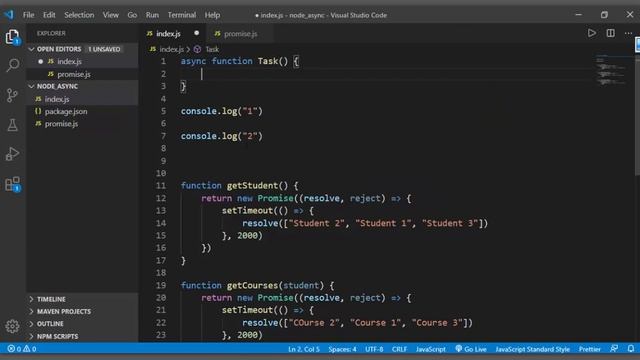Image resolution: width=640 pixels, height=360 pixels.
Task: Click getCourses function name on line 19
Action: pos(252,285)
